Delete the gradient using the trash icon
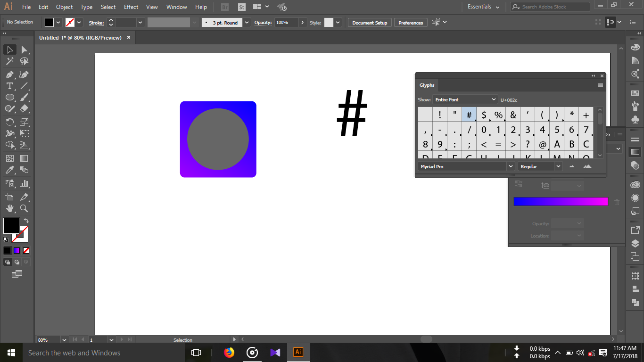The height and width of the screenshot is (362, 644). click(x=617, y=202)
